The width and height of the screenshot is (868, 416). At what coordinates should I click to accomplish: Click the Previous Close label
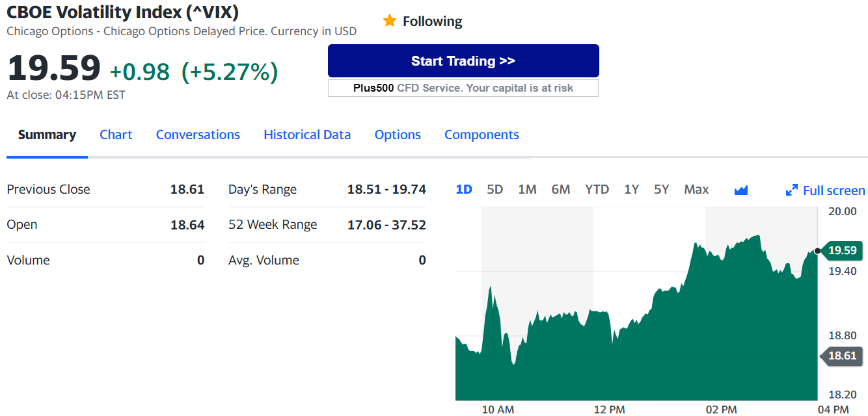point(48,189)
